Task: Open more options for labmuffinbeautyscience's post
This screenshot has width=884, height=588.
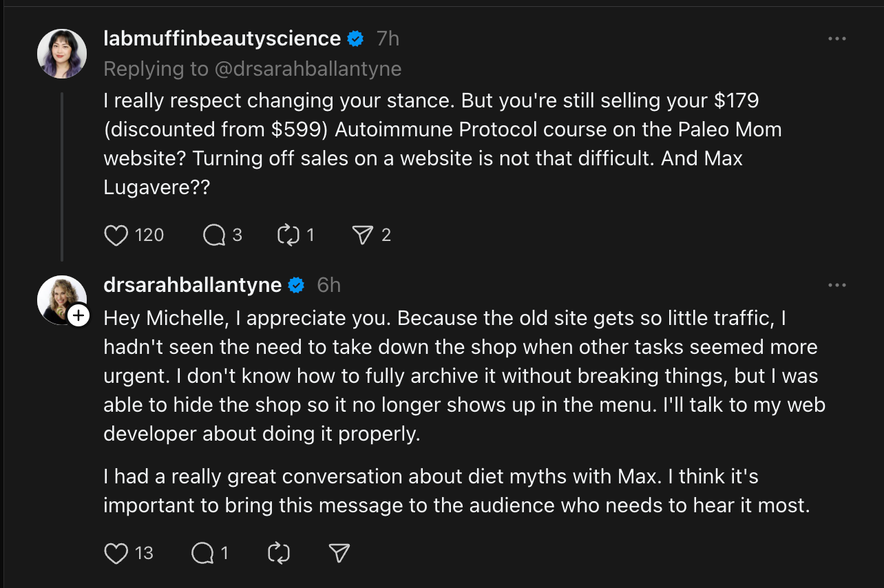Action: [x=836, y=39]
